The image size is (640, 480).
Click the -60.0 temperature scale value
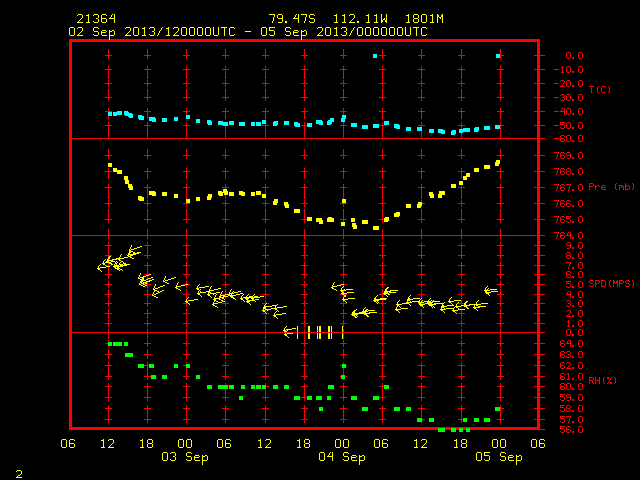point(569,139)
